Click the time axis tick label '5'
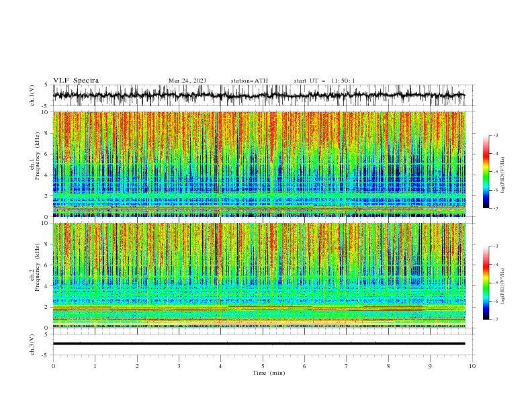The height and width of the screenshot is (411, 532). (263, 366)
